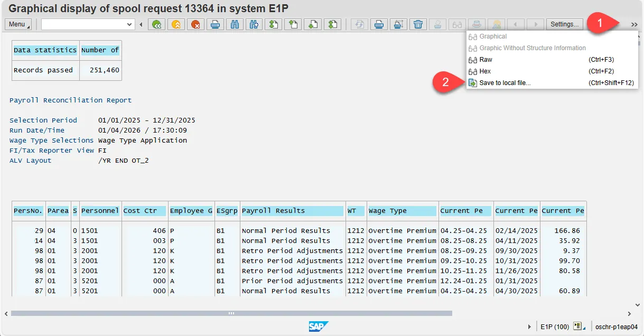
Task: Click the Employee G column header
Action: [x=191, y=211]
